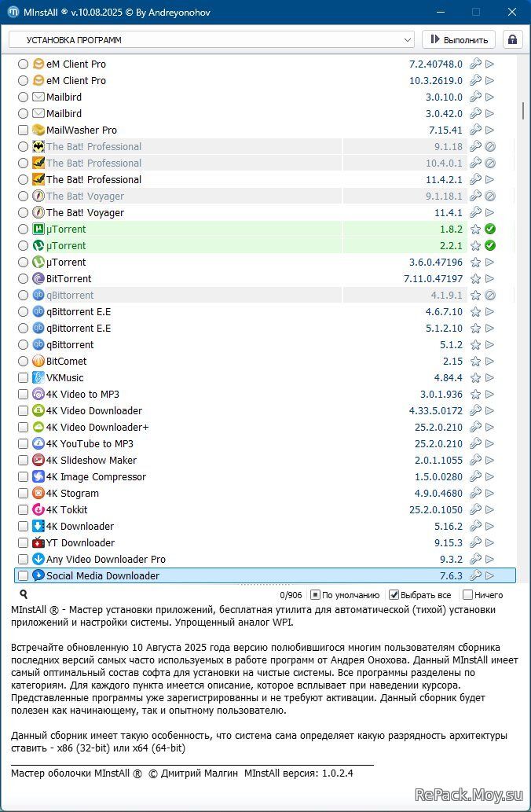Select The Bat! Voyager 11.4.1 radio button
Screen dimensions: 531x812
[x=23, y=213]
